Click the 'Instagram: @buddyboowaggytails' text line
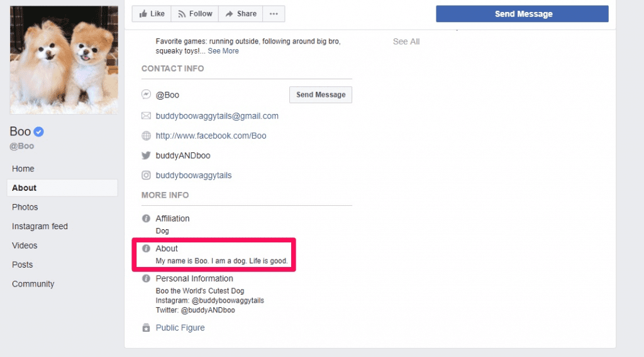 (x=209, y=301)
